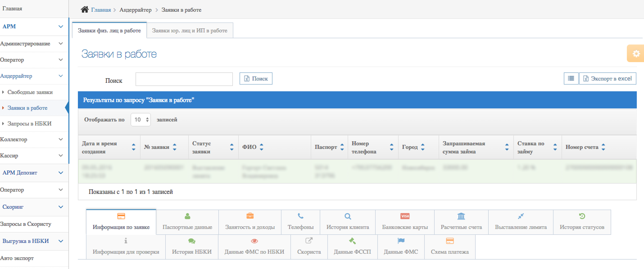Sort table by ФИО column arrows
The image size is (644, 269).
[261, 147]
